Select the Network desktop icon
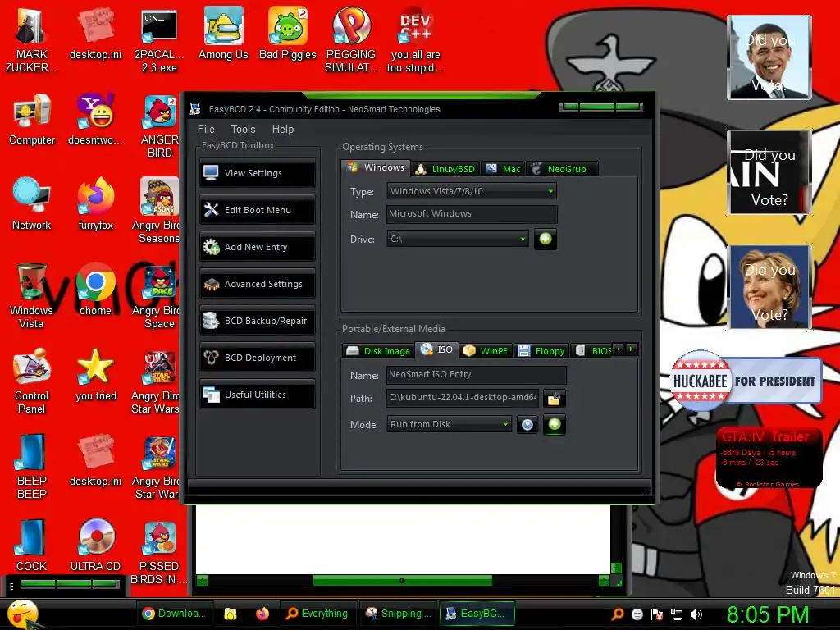Screen dimensions: 840x630 [32, 203]
